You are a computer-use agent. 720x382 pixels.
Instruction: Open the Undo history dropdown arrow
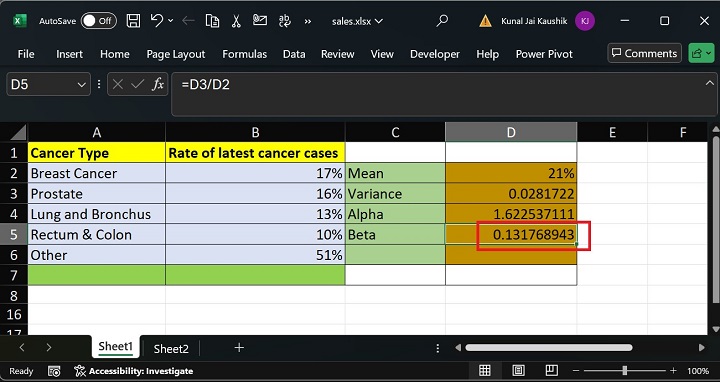pos(171,21)
